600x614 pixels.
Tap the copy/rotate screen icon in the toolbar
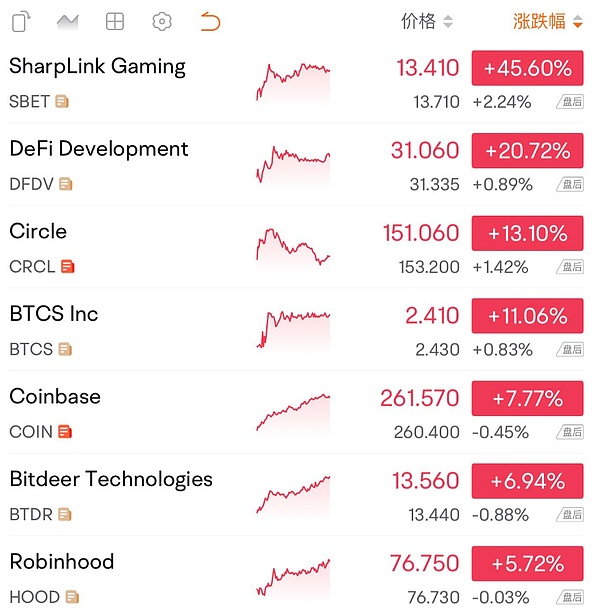point(21,21)
